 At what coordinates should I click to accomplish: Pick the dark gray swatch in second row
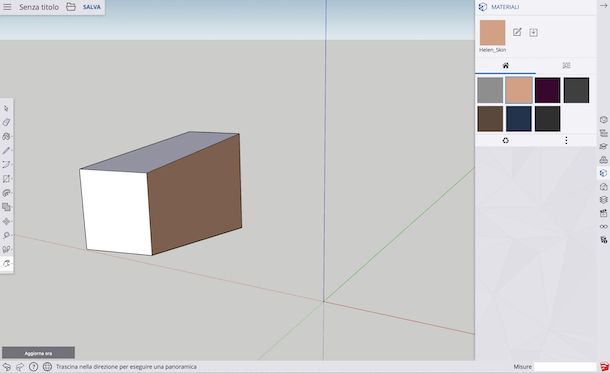[x=547, y=119]
